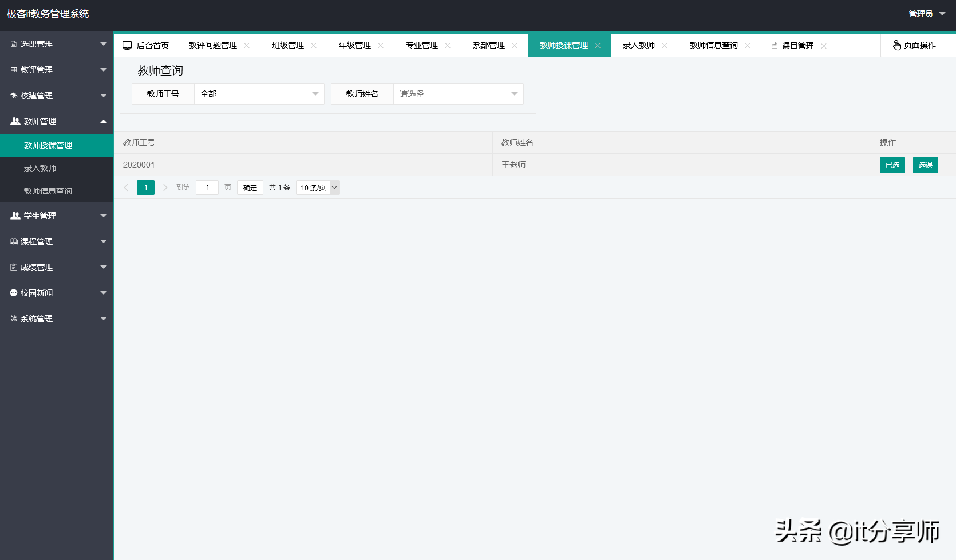Image resolution: width=956 pixels, height=560 pixels.
Task: Click the 已选 button for 王老师
Action: 891,164
